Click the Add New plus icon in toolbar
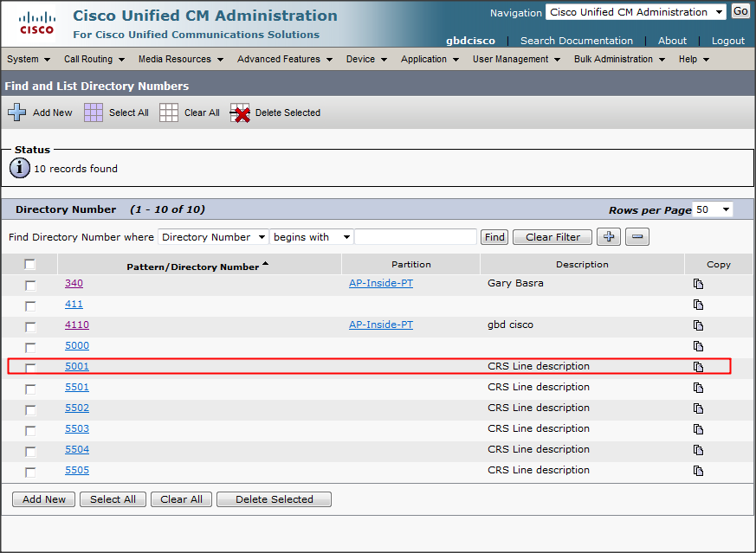 click(x=16, y=113)
